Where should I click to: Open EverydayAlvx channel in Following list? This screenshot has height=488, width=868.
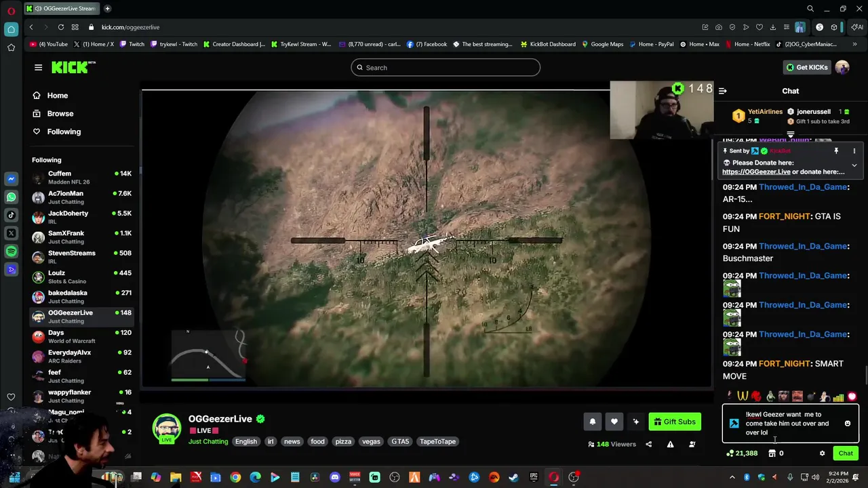tap(81, 357)
